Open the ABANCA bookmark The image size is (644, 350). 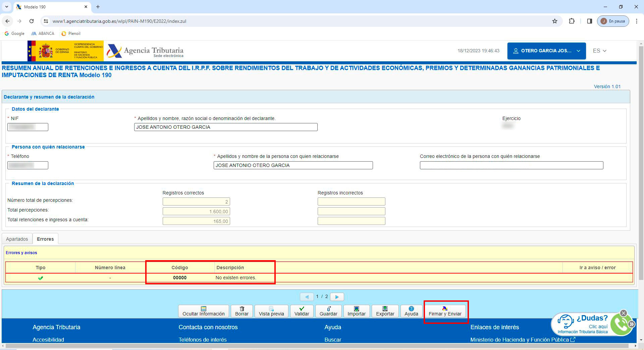(43, 34)
